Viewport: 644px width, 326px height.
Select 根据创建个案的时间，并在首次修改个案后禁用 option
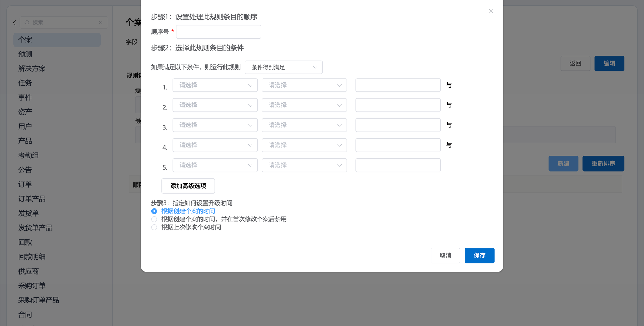154,219
